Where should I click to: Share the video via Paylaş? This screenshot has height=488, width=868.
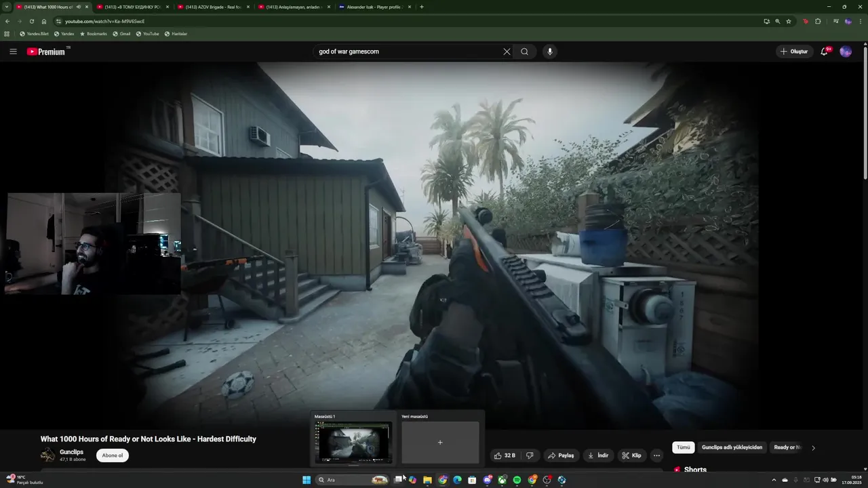click(561, 455)
